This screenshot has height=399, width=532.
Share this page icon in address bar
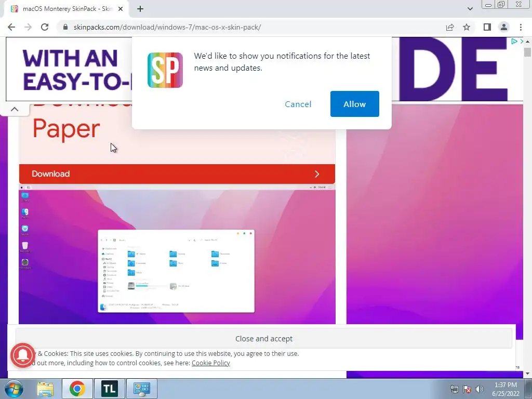click(x=450, y=27)
